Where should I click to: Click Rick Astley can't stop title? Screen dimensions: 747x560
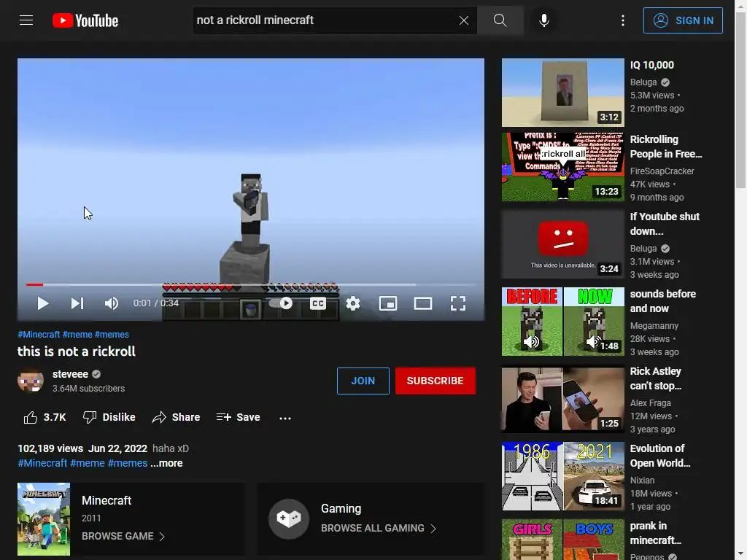point(656,378)
